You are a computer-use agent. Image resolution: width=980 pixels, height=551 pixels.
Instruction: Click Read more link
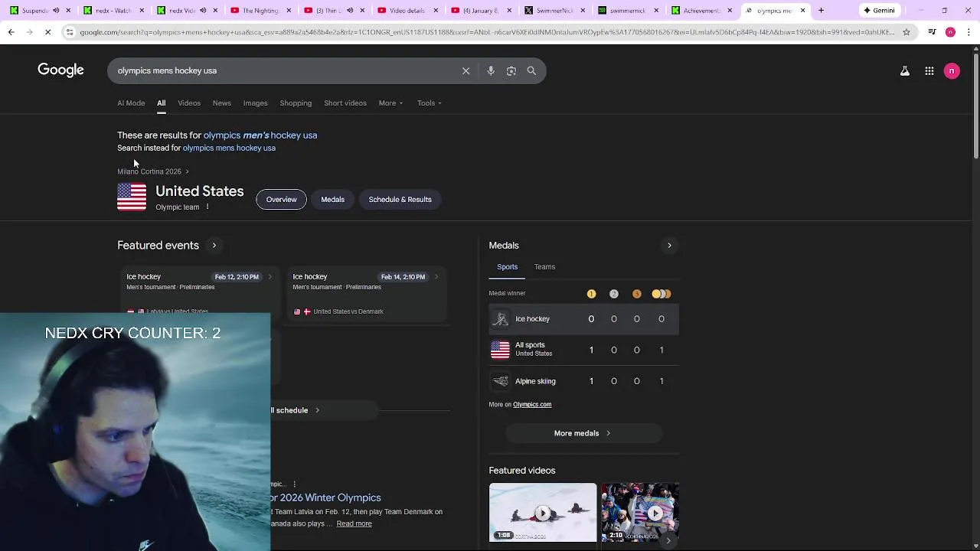354,524
